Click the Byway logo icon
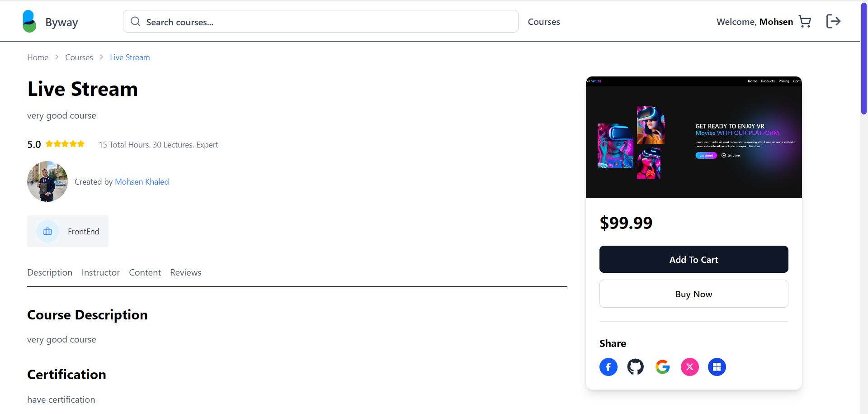Image resolution: width=868 pixels, height=414 pixels. 29,22
